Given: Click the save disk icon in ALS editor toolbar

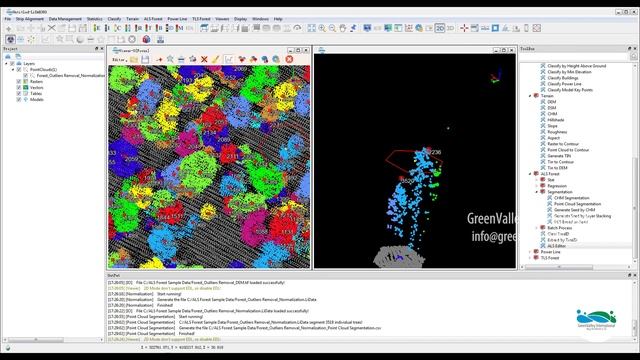Looking at the screenshot, I should click(x=145, y=59).
